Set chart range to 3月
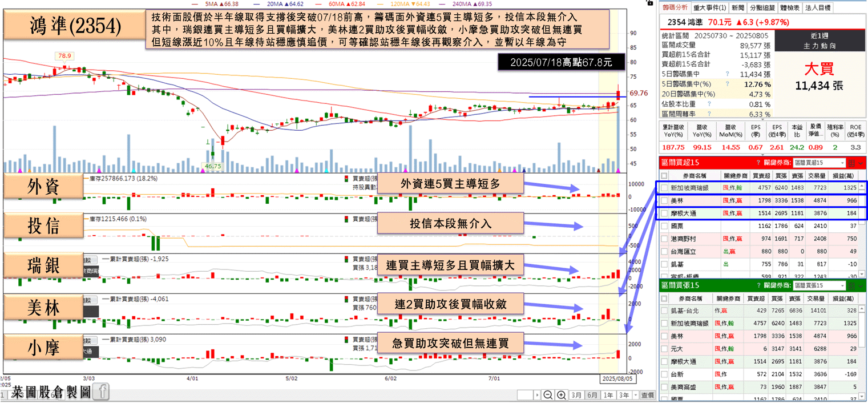This screenshot has width=868, height=411. pos(577,395)
